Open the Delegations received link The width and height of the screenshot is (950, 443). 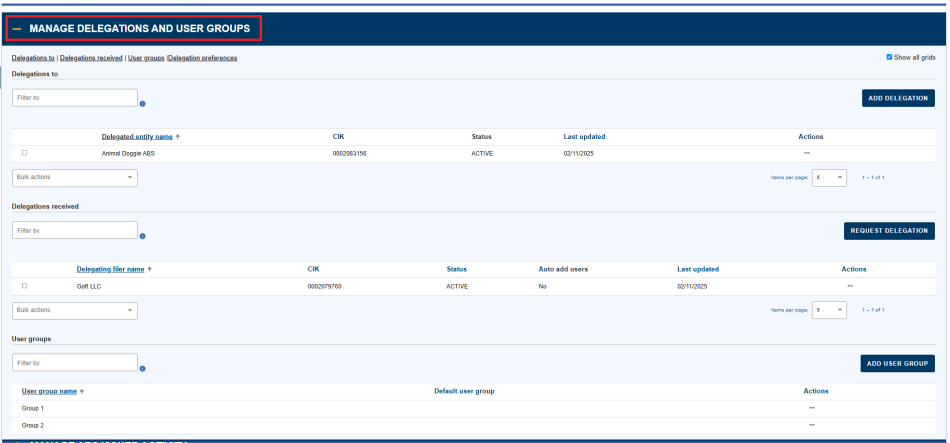click(91, 58)
